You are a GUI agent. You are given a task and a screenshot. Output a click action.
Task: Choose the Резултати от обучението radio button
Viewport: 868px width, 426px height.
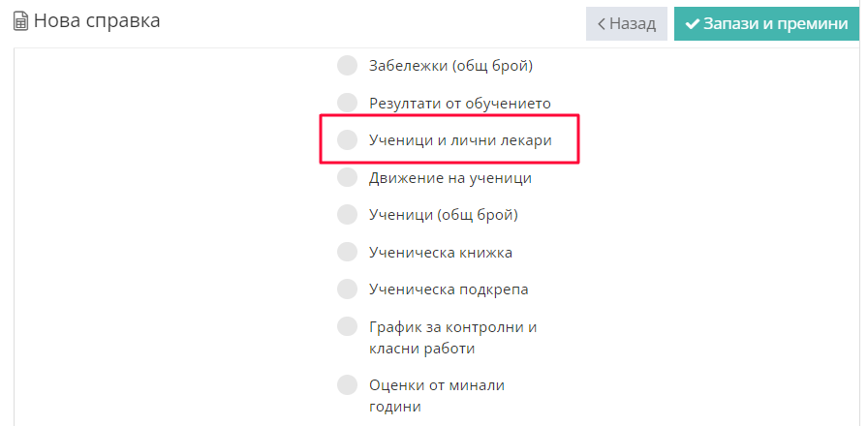pos(347,103)
